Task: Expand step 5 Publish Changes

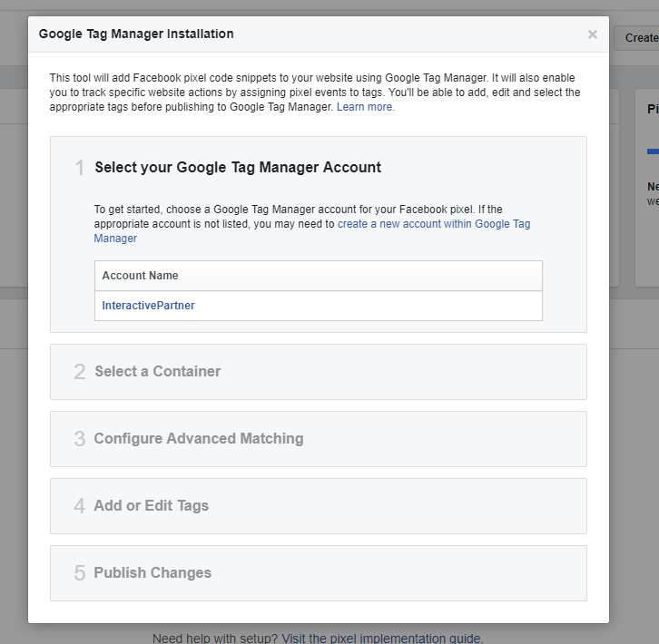Action: tap(318, 573)
